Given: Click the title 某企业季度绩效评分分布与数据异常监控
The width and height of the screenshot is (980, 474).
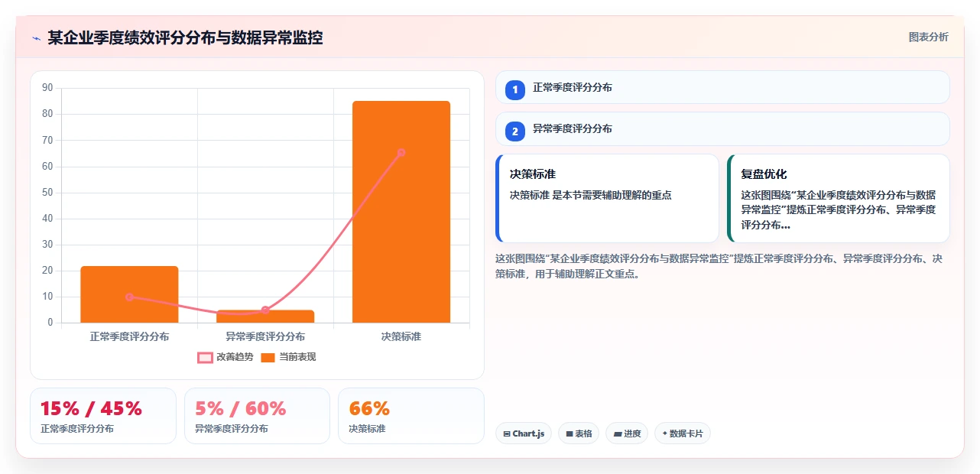Looking at the screenshot, I should 185,37.
